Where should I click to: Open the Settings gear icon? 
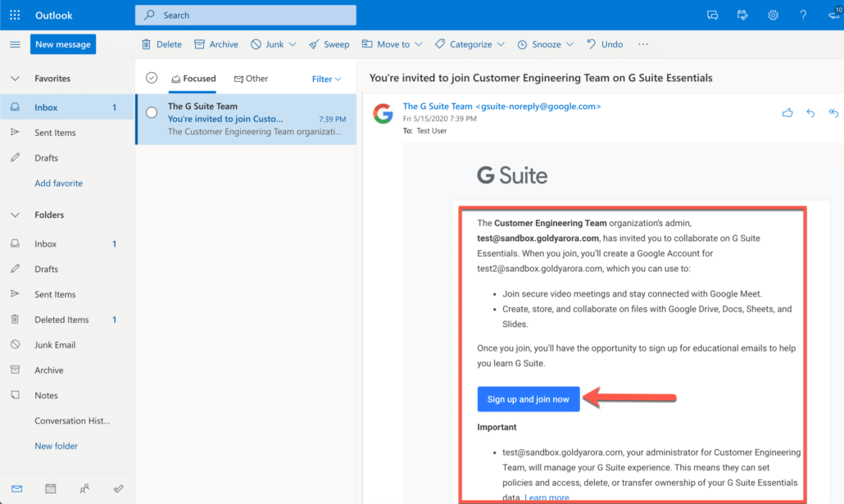click(773, 15)
